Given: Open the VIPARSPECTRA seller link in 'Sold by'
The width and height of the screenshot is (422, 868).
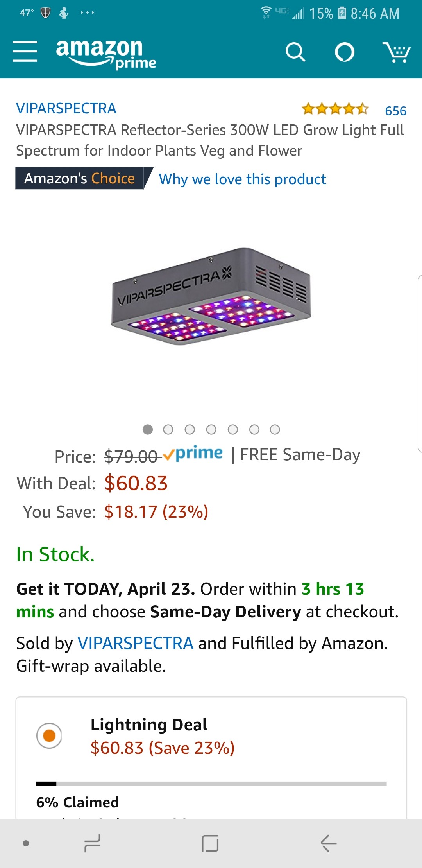Looking at the screenshot, I should (x=136, y=643).
